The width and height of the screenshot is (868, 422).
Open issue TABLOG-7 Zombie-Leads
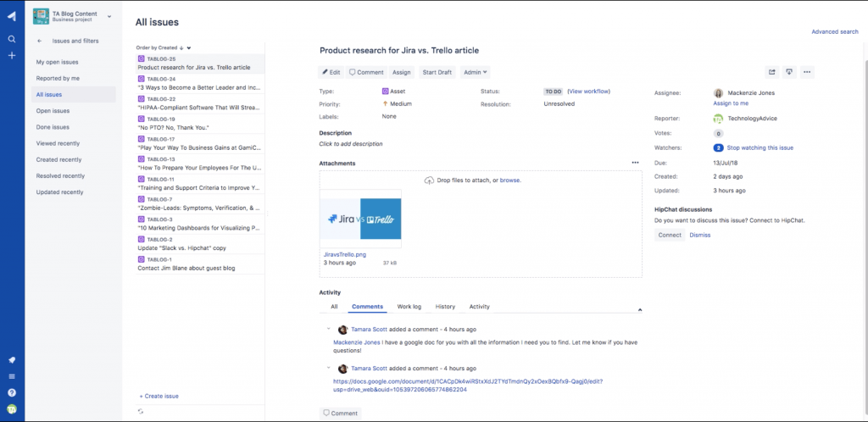(200, 203)
